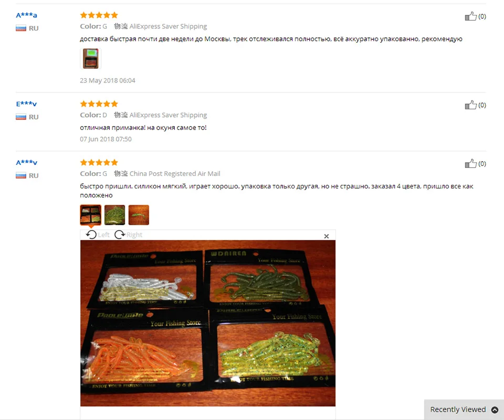Mark A***v's review as helpful with thumbs-up
This screenshot has height=420, width=504.
pyautogui.click(x=470, y=163)
